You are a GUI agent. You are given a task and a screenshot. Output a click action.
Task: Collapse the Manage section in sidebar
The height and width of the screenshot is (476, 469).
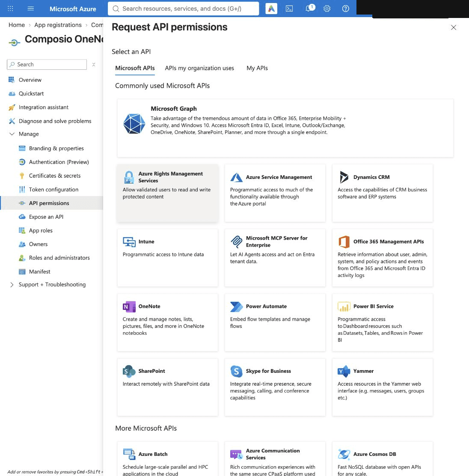coord(12,134)
